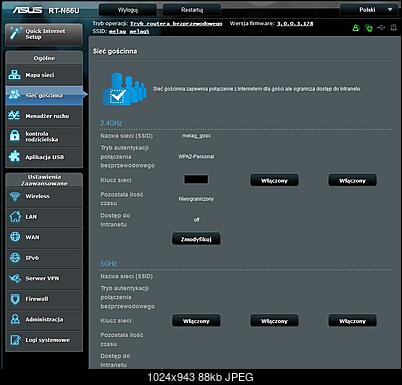
Task: Click the Aplikacja USB puzzle icon
Action: [14, 157]
